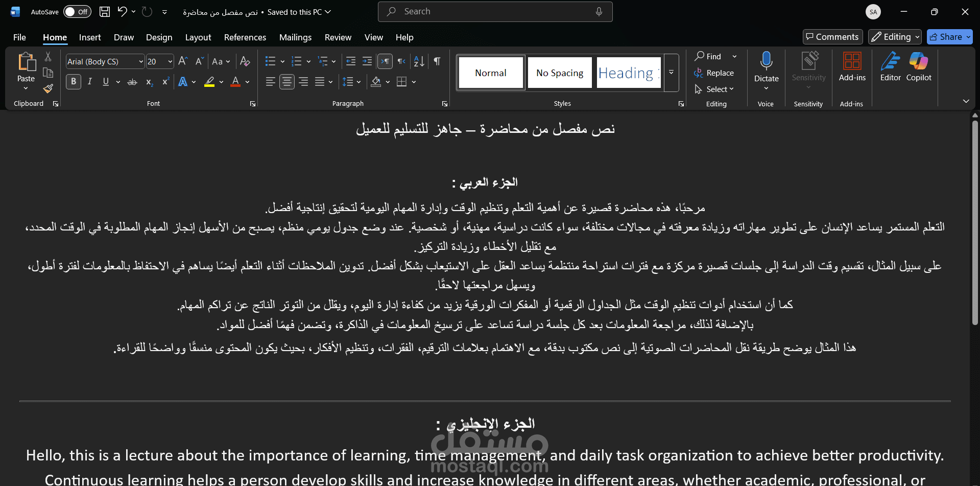Apply the red font color

pyautogui.click(x=235, y=82)
